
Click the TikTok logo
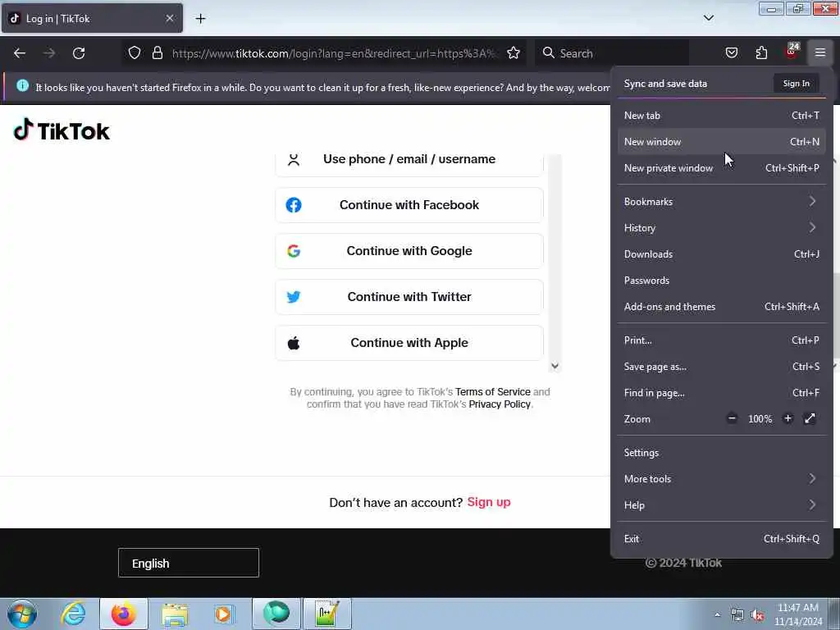point(62,130)
